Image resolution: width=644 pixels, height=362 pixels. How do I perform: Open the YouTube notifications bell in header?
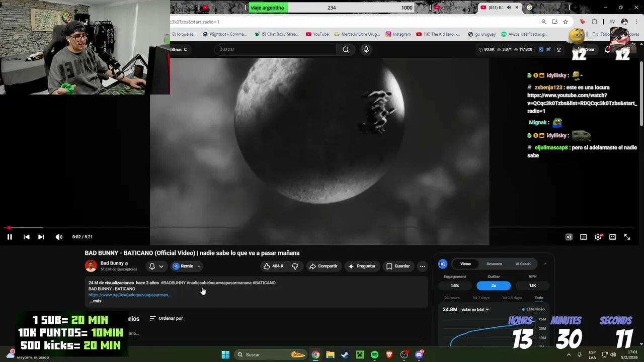(x=608, y=49)
